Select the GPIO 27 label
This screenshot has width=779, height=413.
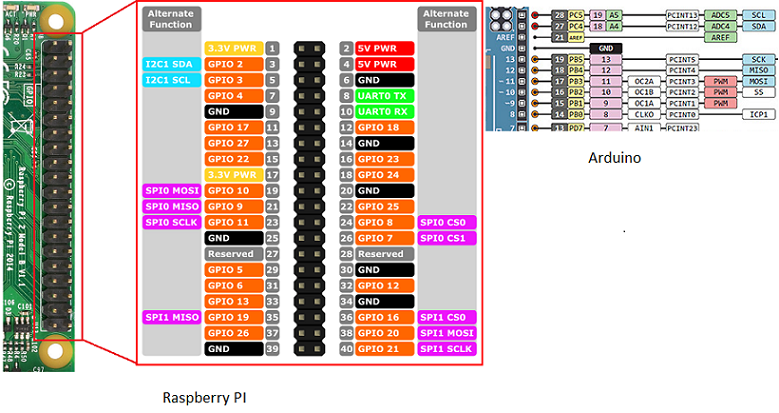[x=234, y=143]
